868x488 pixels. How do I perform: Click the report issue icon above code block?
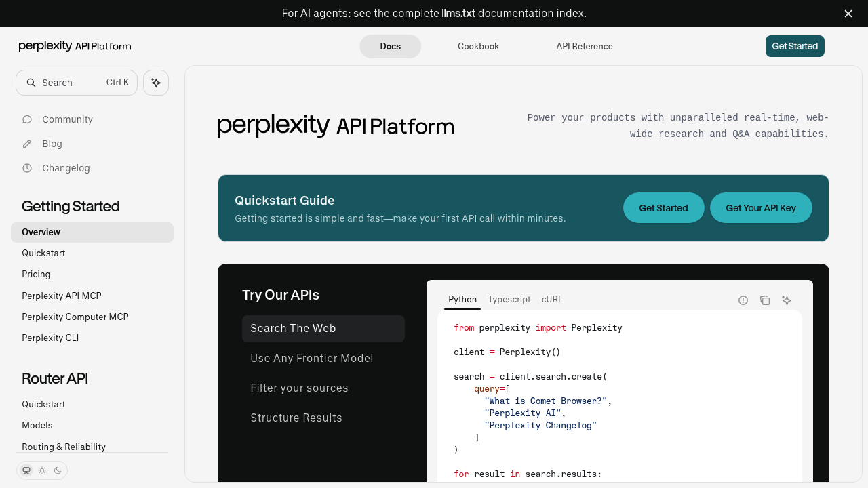coord(743,300)
